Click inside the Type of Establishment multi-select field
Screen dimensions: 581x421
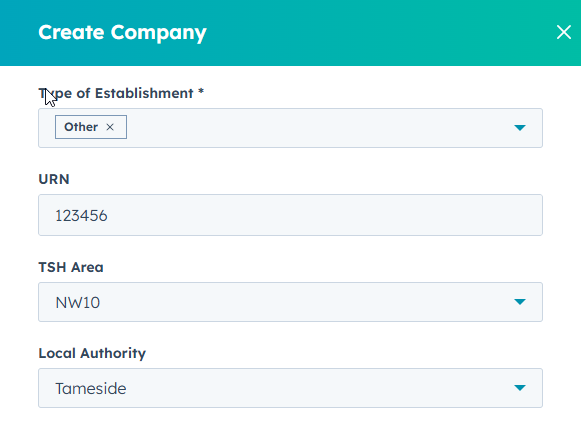pos(290,128)
